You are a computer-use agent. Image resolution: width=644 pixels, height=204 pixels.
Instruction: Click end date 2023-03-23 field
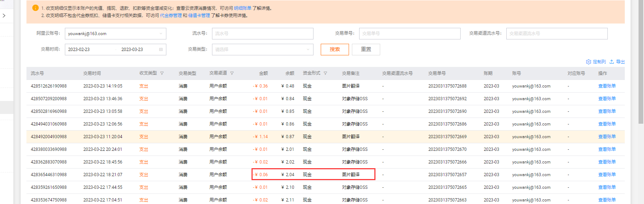click(132, 50)
